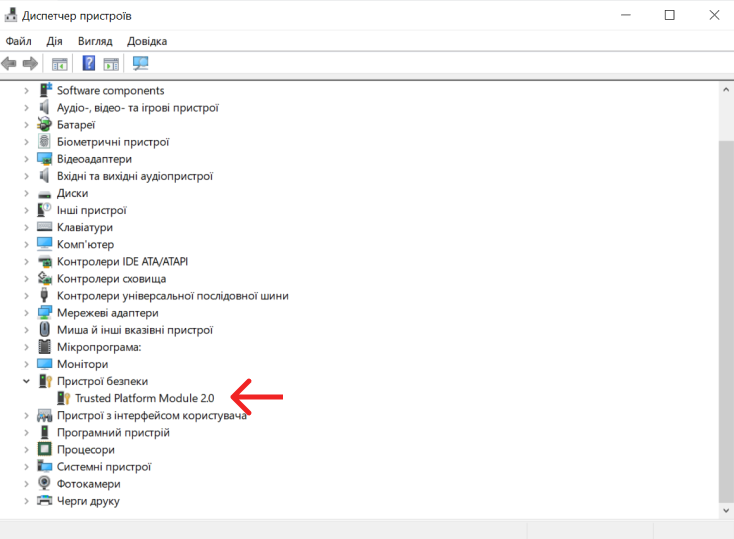Open the Дія menu
Image resolution: width=734 pixels, height=539 pixels.
54,41
